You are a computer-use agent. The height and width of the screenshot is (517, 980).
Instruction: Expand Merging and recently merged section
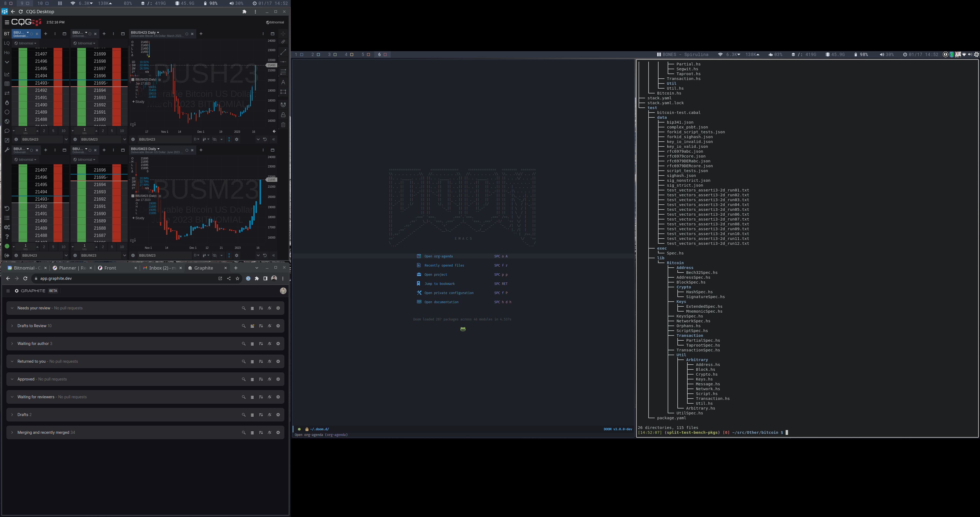point(12,432)
